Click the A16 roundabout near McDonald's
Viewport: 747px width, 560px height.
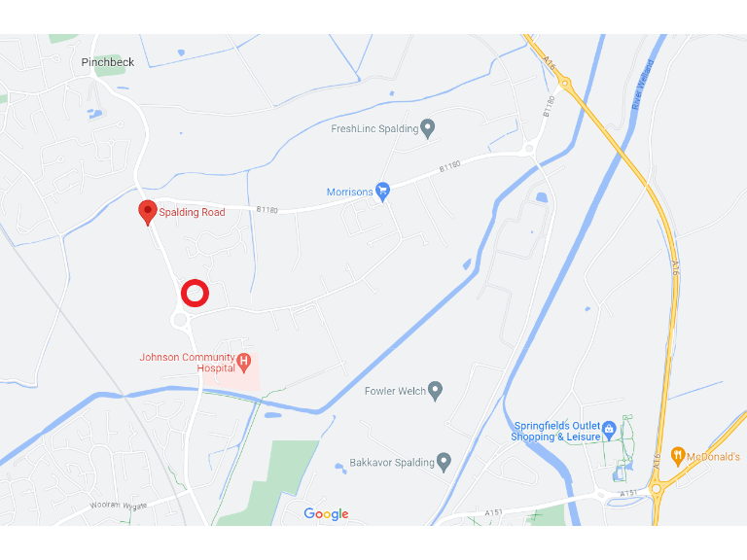point(657,488)
